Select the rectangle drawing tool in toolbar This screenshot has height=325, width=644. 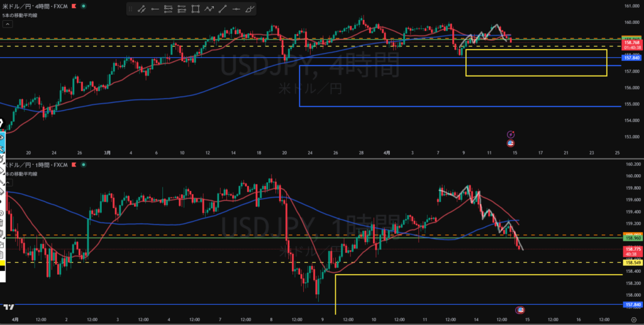pos(196,9)
